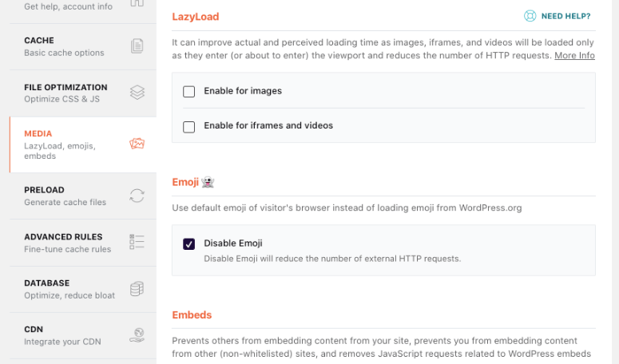This screenshot has height=364, width=619.
Task: Click the Preload refresh arrows icon
Action: point(137,196)
